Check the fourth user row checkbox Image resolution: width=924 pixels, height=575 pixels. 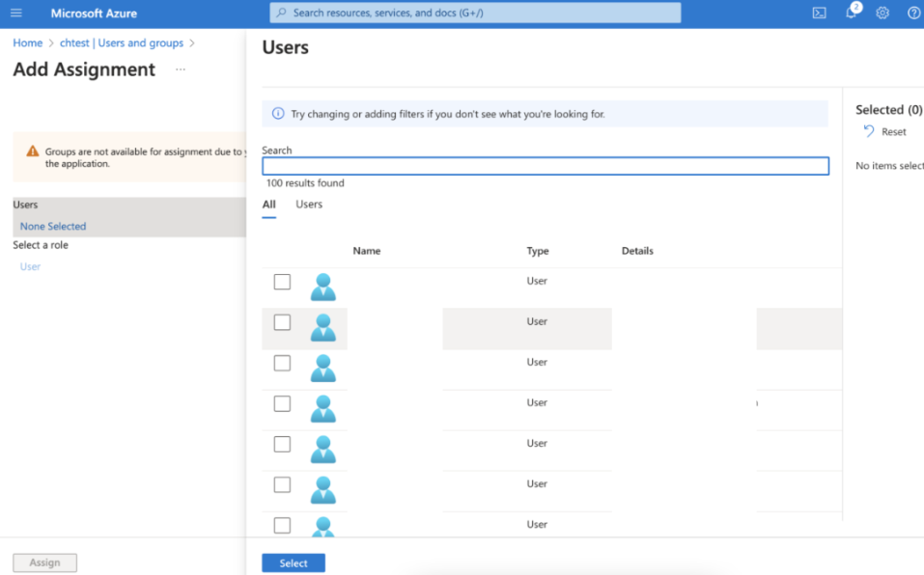click(282, 403)
